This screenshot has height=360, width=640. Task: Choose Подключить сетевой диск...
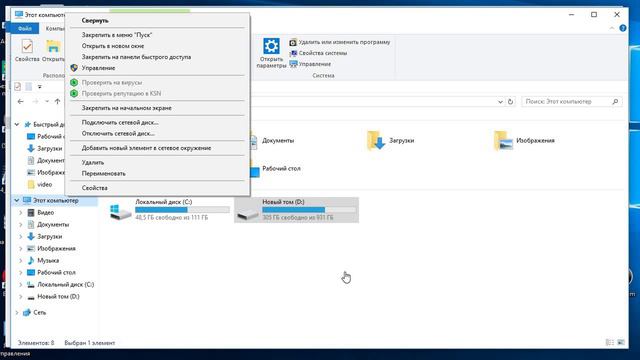(x=158, y=122)
